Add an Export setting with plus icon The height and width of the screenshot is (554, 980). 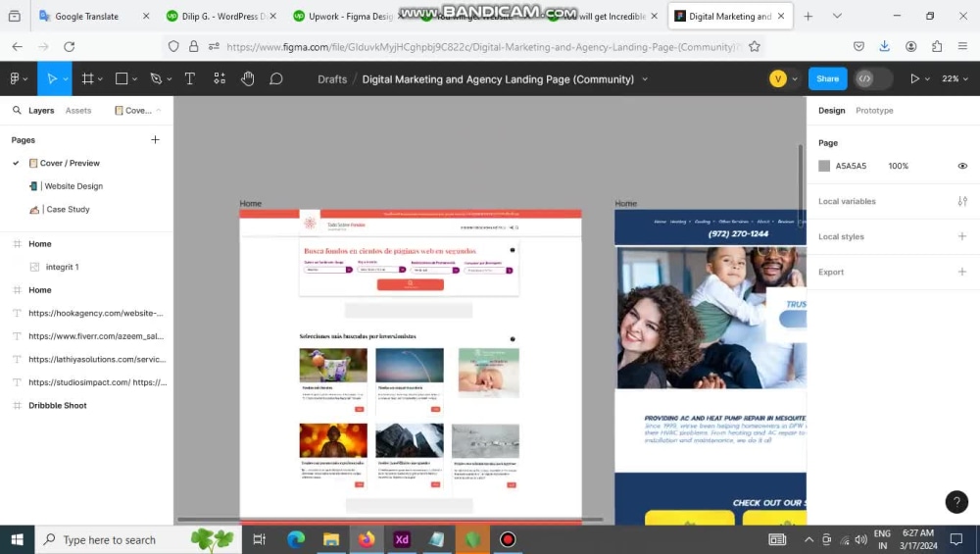tap(962, 272)
